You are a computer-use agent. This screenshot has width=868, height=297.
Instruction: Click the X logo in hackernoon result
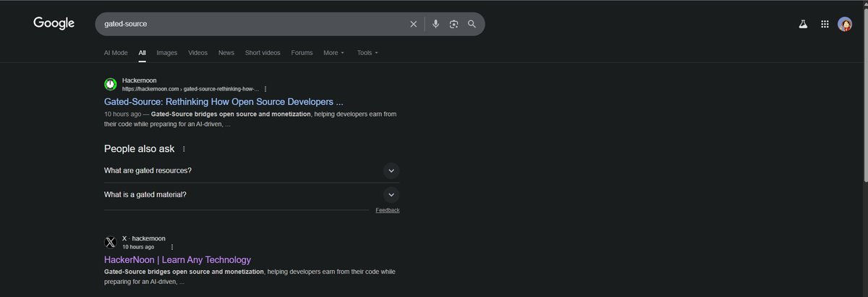pyautogui.click(x=111, y=243)
